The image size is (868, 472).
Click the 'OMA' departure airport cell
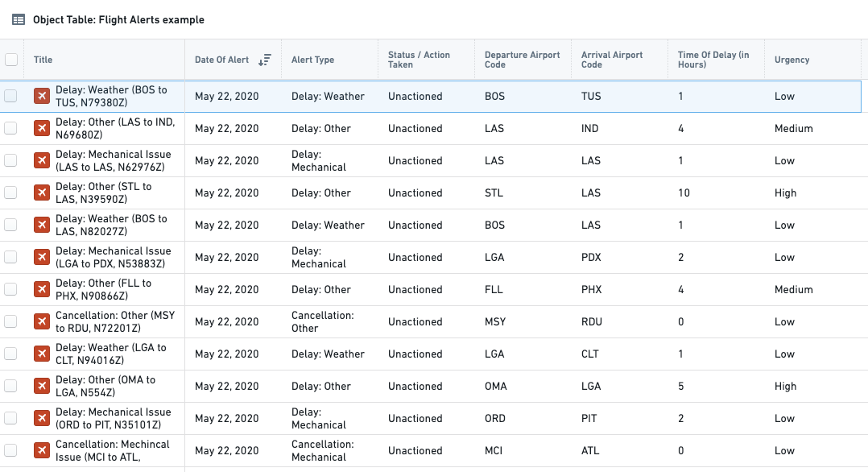coord(495,386)
